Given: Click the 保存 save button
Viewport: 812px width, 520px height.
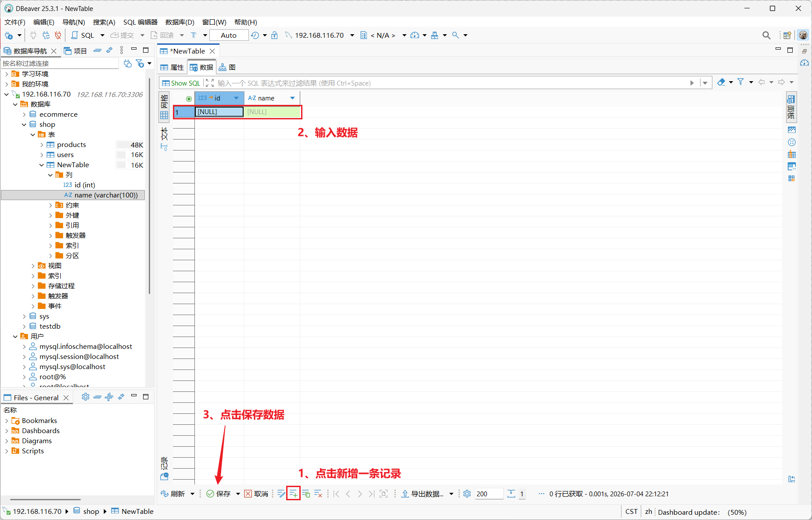Looking at the screenshot, I should tap(219, 494).
